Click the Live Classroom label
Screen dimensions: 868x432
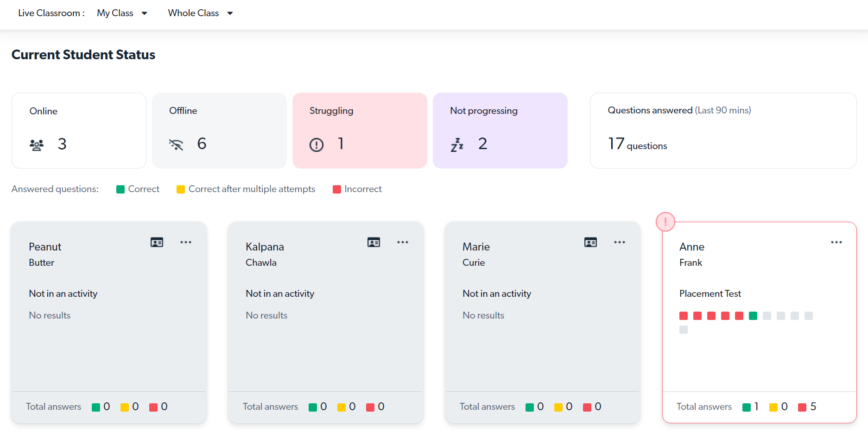[51, 13]
